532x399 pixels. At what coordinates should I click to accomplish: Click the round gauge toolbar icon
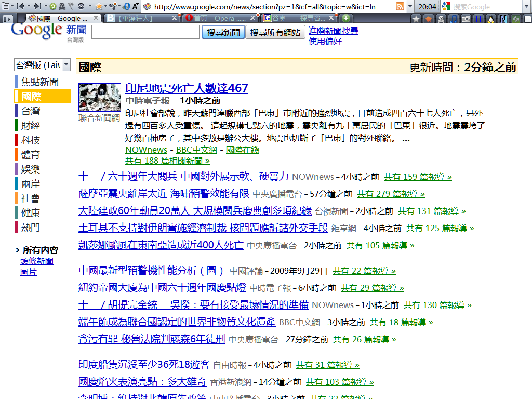click(81, 6)
